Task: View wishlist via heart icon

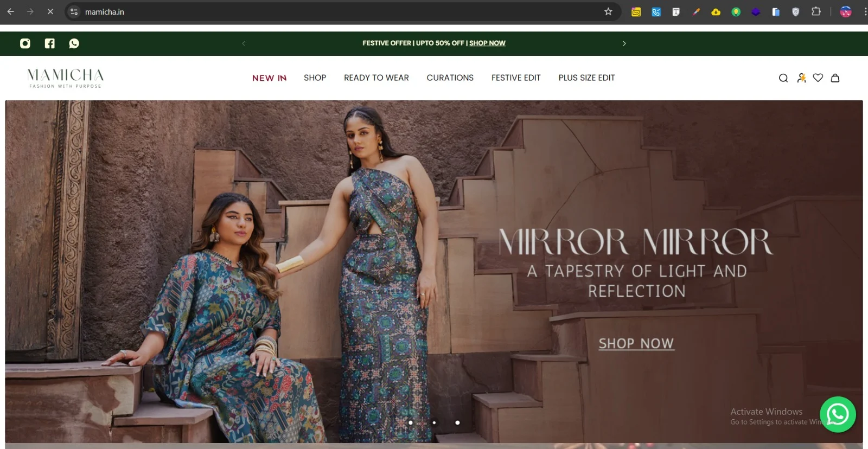Action: [818, 78]
